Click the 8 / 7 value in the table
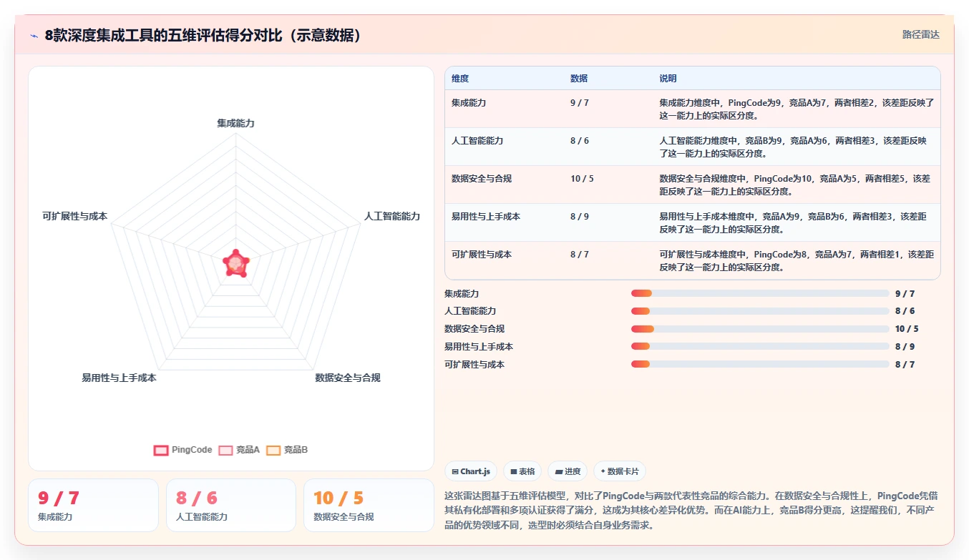The width and height of the screenshot is (969, 560). [580, 255]
